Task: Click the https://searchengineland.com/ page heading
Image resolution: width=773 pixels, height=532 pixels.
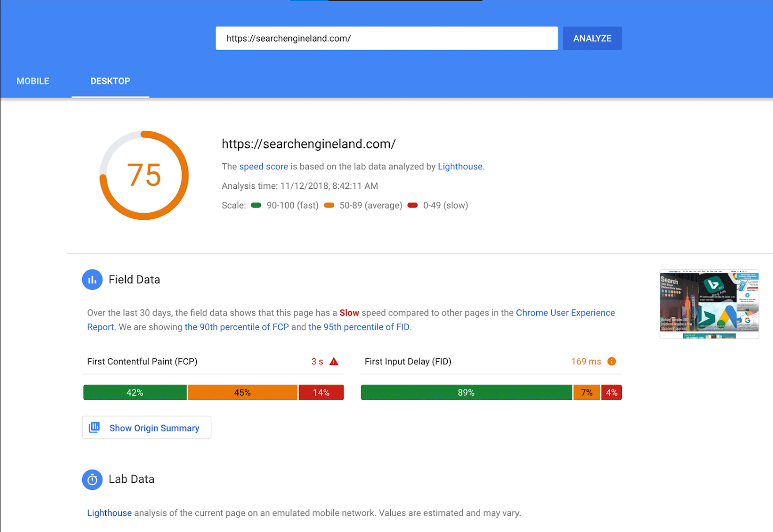Action: [x=309, y=144]
